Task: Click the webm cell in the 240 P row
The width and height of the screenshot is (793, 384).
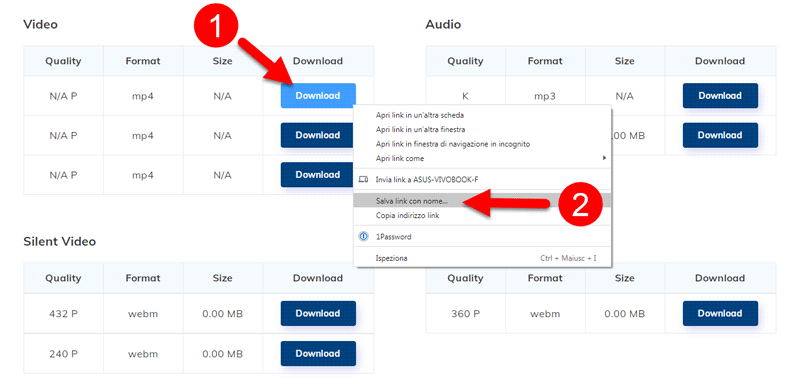Action: pyautogui.click(x=143, y=354)
